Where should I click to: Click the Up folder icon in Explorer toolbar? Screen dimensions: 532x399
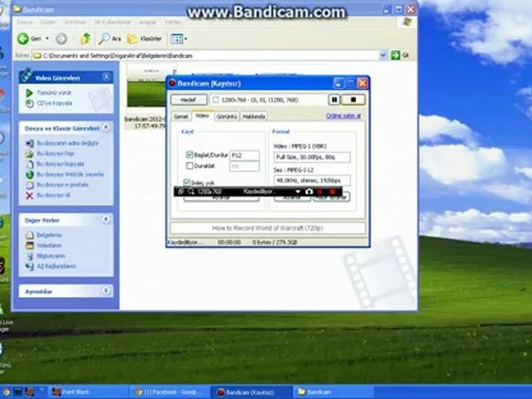[x=85, y=39]
